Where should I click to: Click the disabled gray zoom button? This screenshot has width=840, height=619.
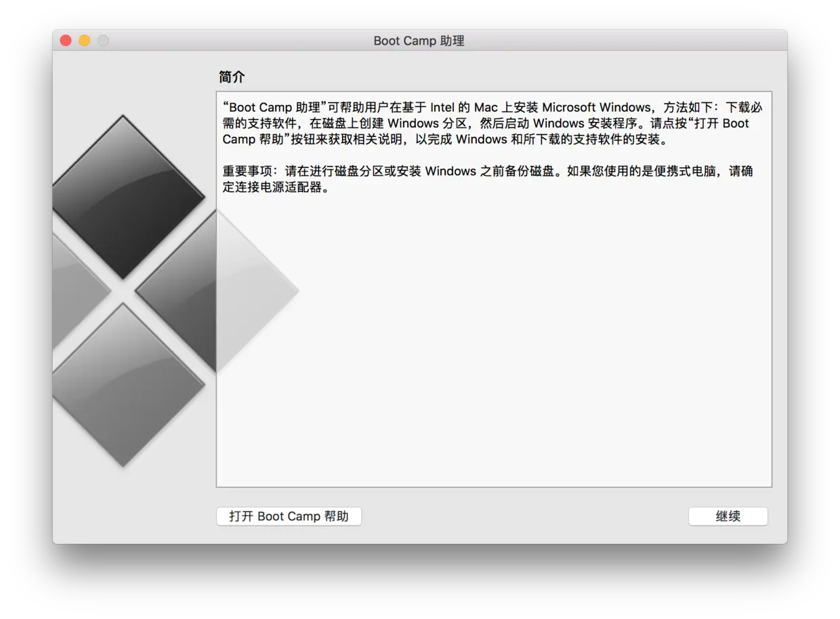pos(103,41)
